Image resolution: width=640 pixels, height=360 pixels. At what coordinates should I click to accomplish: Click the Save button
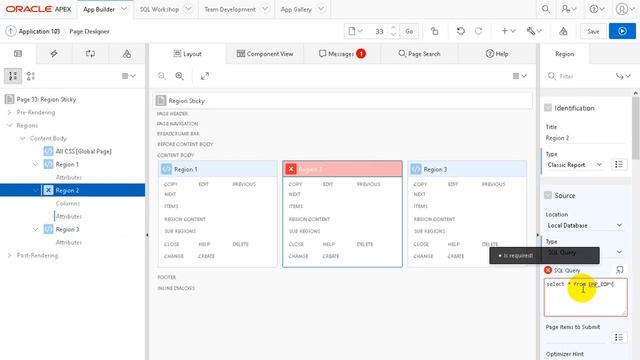pyautogui.click(x=593, y=31)
